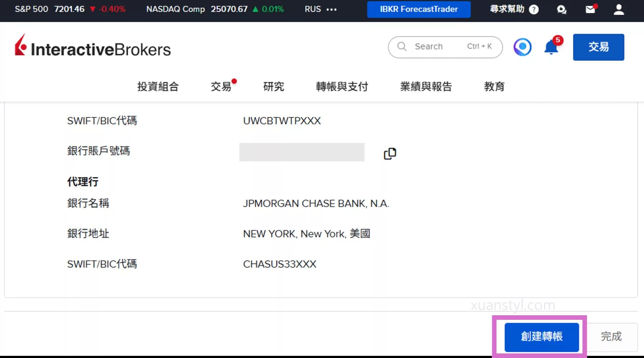Open IBKR ForecastTrader
The image size is (644, 358).
pyautogui.click(x=419, y=9)
